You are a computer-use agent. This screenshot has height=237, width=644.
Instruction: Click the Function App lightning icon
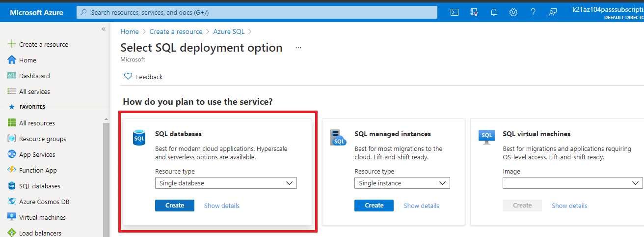tap(12, 170)
